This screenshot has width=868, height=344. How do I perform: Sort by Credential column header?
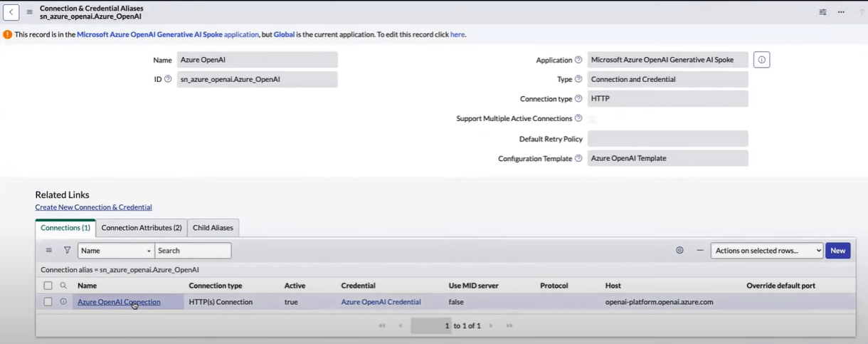point(359,286)
